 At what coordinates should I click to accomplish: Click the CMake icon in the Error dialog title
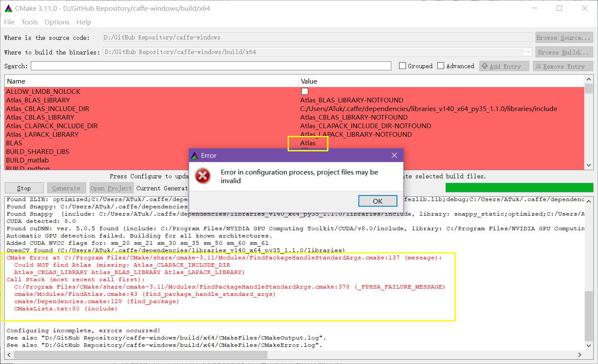tap(195, 155)
